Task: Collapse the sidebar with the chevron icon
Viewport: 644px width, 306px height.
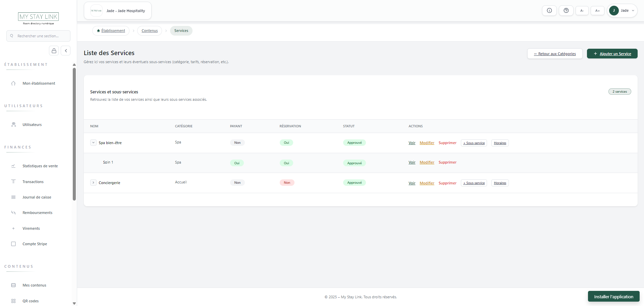Action: (x=66, y=50)
